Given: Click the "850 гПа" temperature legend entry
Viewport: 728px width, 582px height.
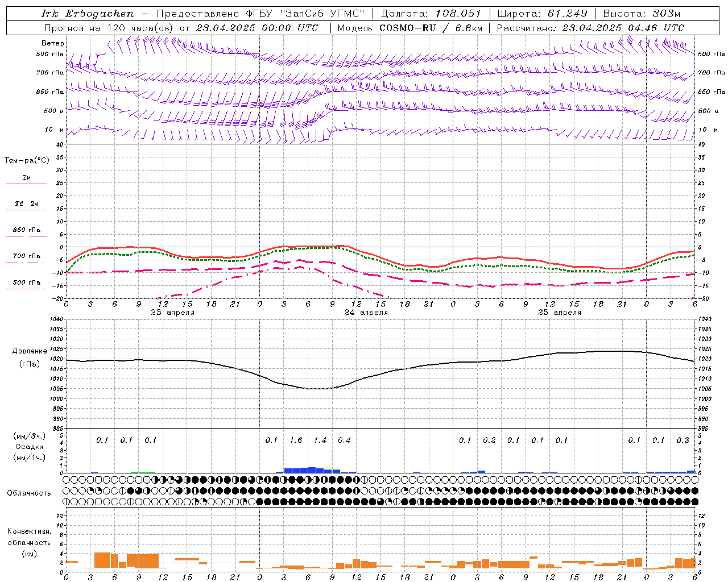Looking at the screenshot, I should tap(27, 230).
